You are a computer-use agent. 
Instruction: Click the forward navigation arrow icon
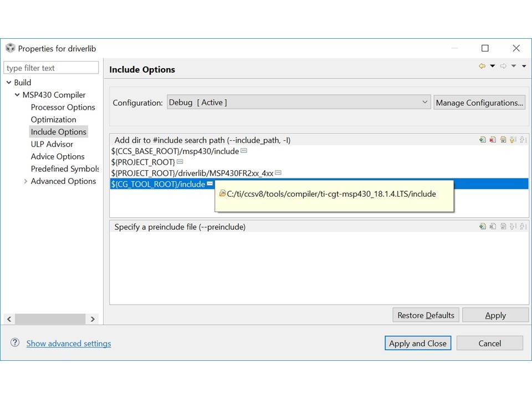(x=503, y=66)
